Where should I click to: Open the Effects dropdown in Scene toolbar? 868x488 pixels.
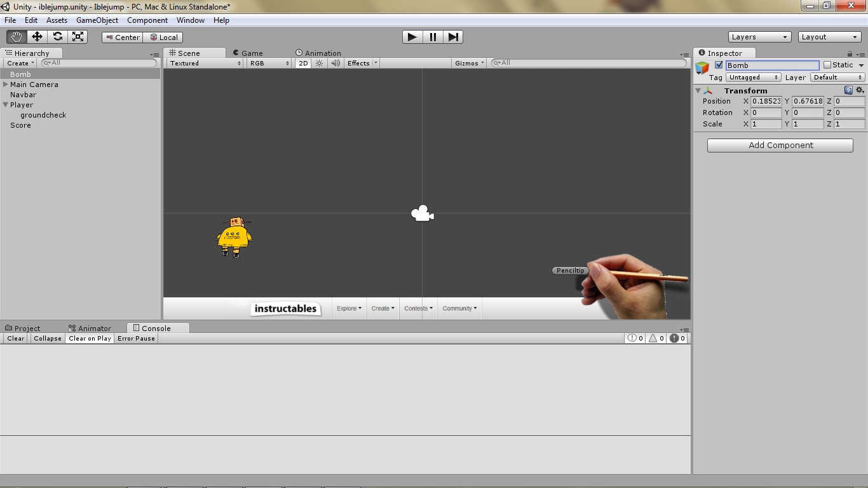362,63
